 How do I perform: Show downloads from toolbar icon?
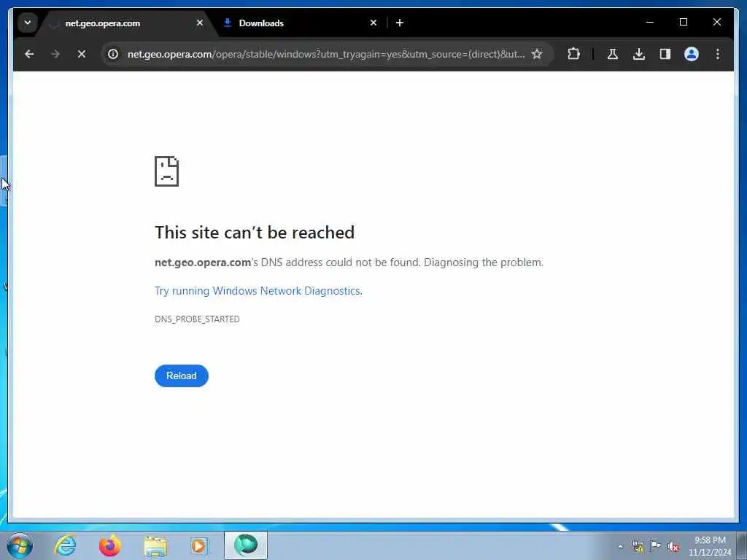click(639, 54)
